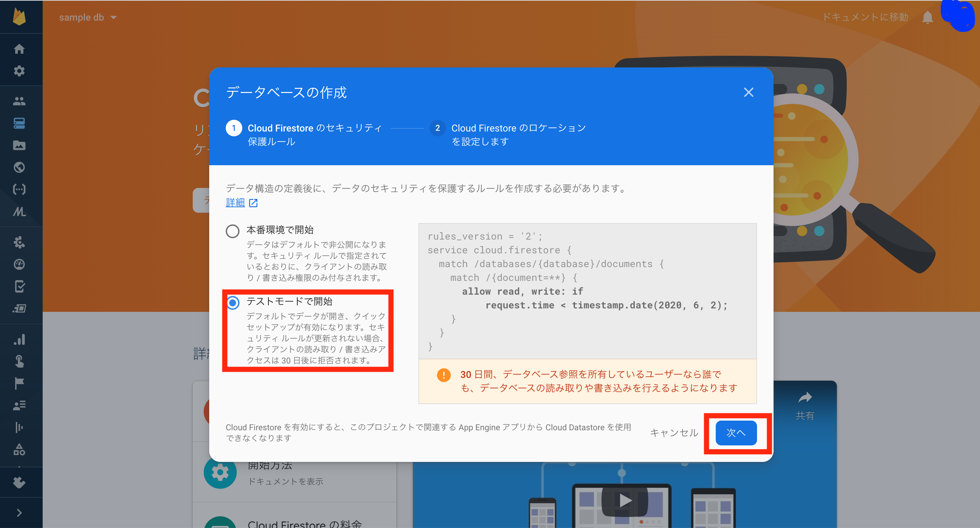Open Firebase Home from the sidebar
980x528 pixels.
pos(19,49)
